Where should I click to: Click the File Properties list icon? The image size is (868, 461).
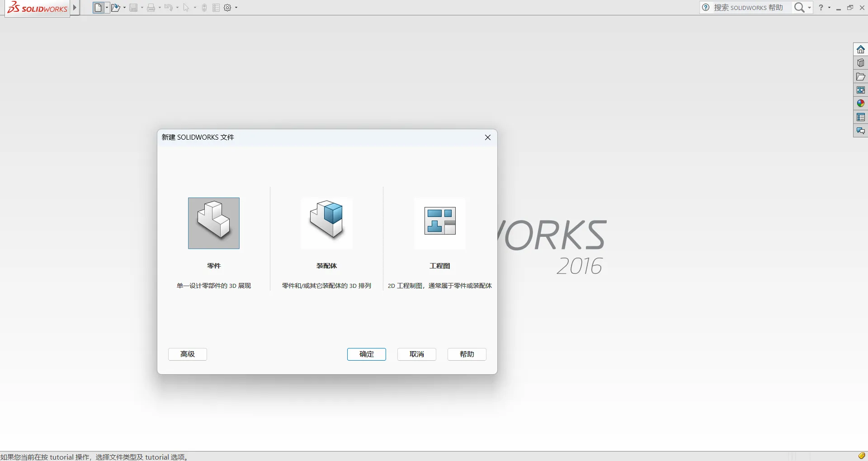click(x=216, y=8)
